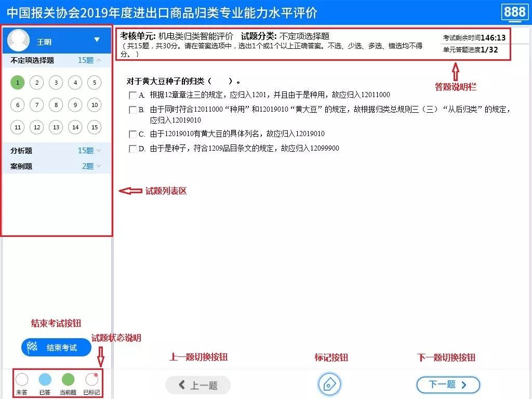The height and width of the screenshot is (399, 532).
Task: Click user name 王明
Action: 44,42
